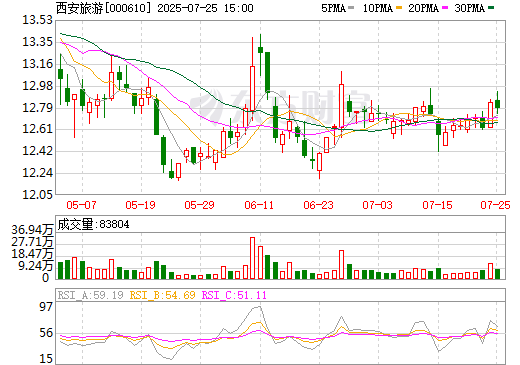The height and width of the screenshot is (365, 520).
Task: Click the 30PMA green legend swatch
Action: (491, 8)
